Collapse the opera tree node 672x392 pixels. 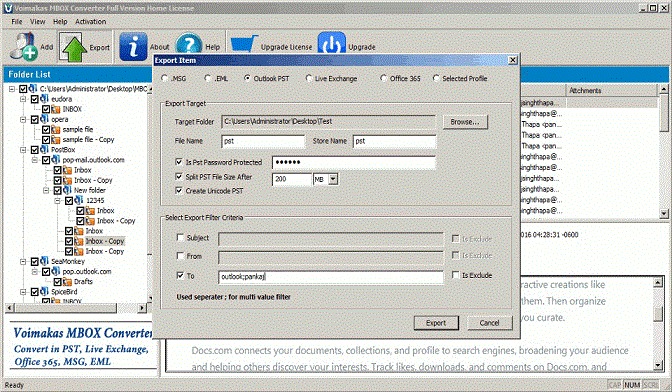(23, 119)
